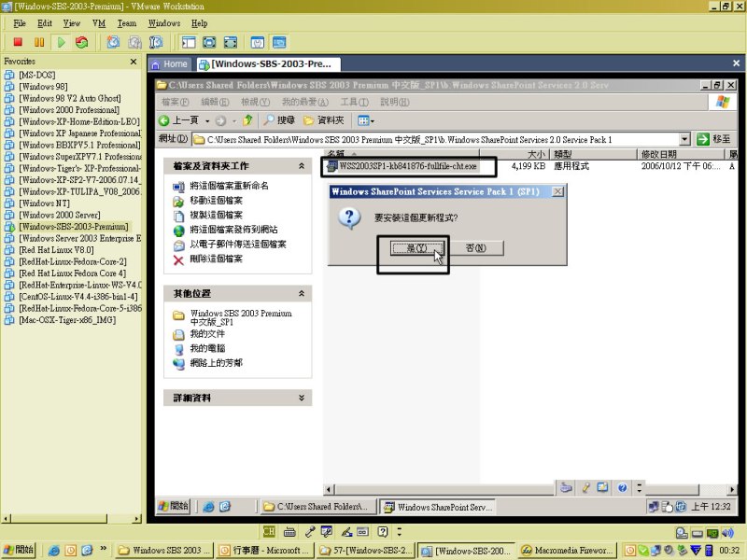Screen dimensions: 747x560
Task: Collapse the 檔案及資料夾工作 task section
Action: pos(301,166)
